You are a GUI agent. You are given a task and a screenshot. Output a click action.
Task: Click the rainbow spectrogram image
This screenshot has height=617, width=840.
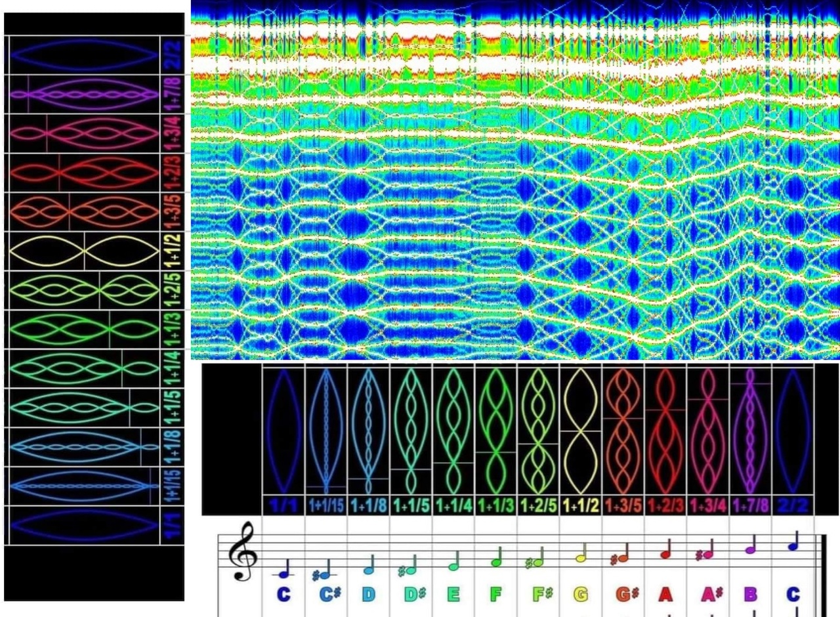(515, 181)
